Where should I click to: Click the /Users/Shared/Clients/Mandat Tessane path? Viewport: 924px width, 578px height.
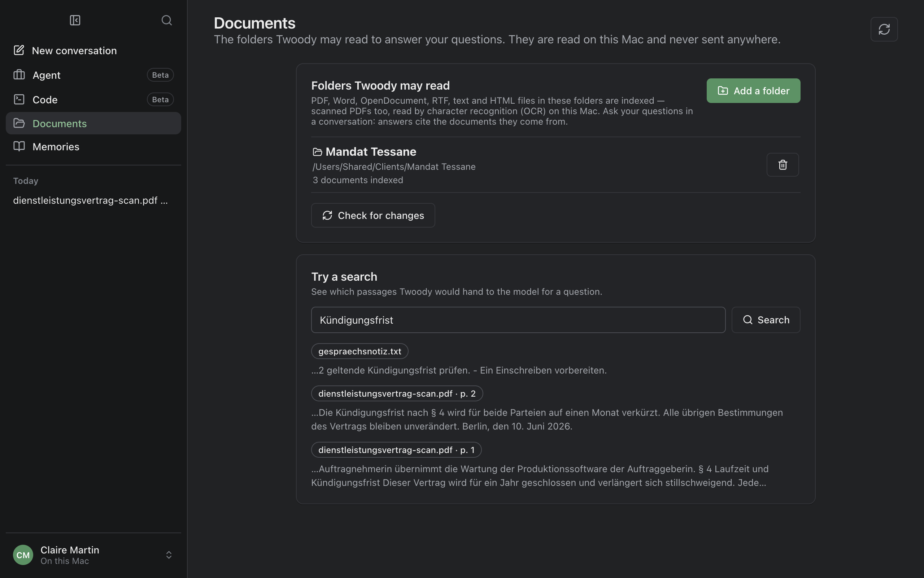click(x=394, y=167)
